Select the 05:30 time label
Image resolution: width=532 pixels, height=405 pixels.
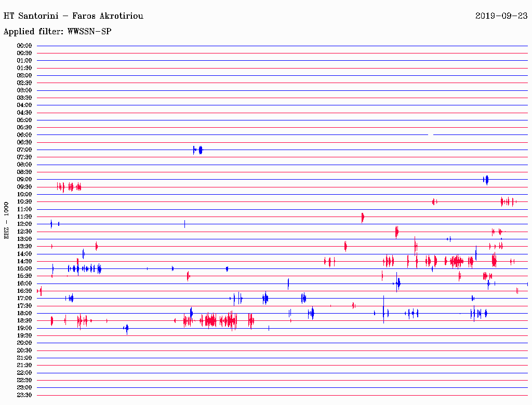[x=24, y=128]
